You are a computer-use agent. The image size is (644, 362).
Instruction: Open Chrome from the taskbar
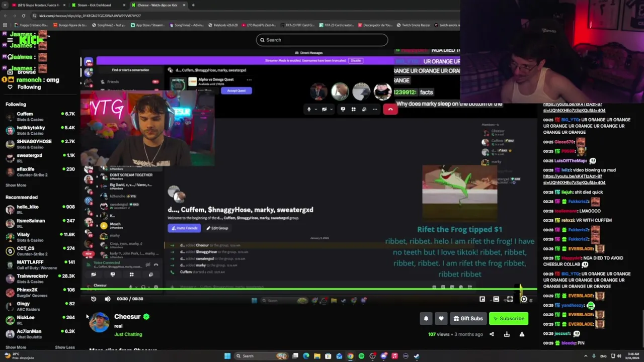tap(350, 356)
